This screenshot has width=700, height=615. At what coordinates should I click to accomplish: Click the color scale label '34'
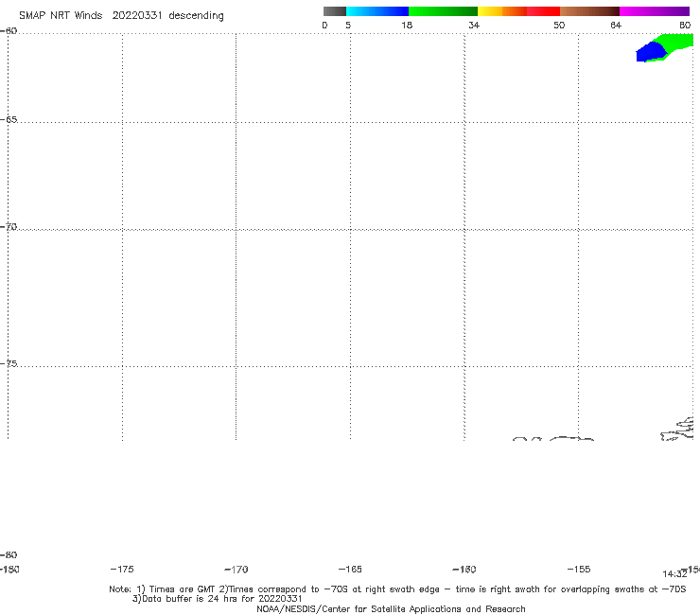474,25
